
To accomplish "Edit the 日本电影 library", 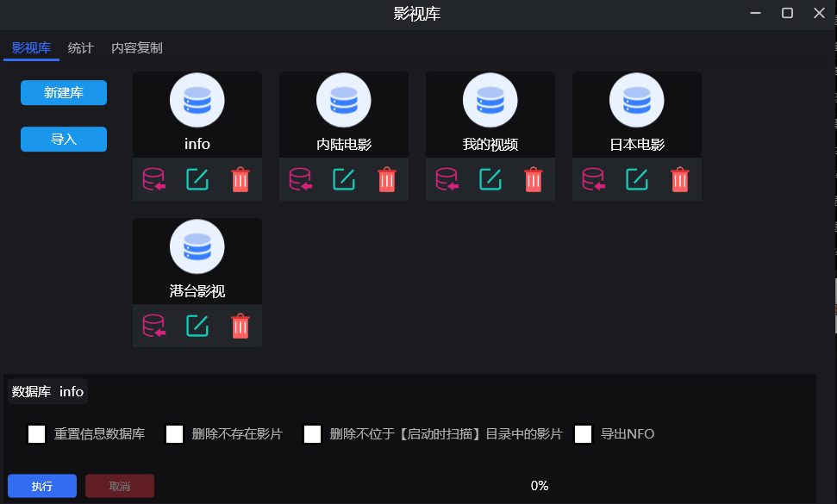I will [x=637, y=179].
